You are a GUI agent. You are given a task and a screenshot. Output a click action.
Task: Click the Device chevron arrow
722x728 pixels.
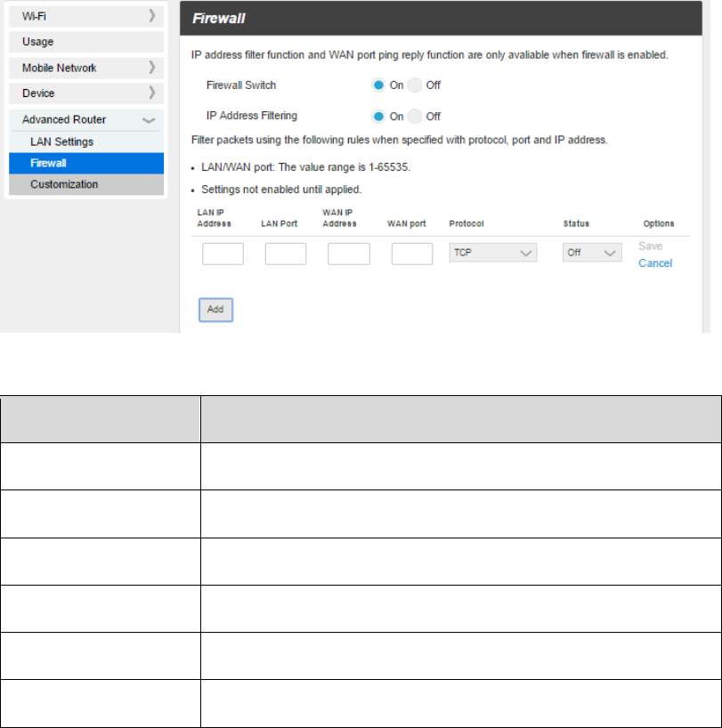(152, 93)
